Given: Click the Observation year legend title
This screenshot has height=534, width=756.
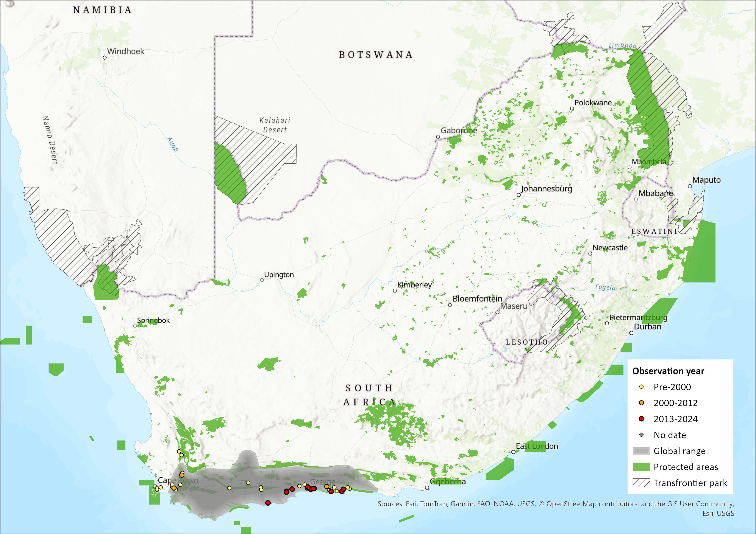Looking at the screenshot, I should coord(668,371).
